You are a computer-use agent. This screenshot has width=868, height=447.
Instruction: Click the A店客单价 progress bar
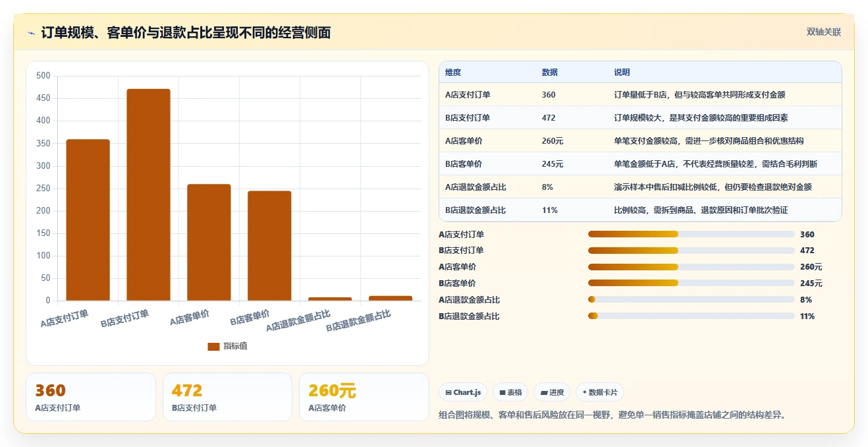tap(691, 267)
